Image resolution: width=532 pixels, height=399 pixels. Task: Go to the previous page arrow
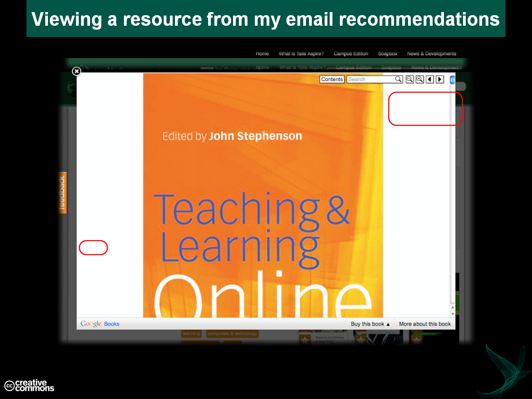(x=430, y=79)
